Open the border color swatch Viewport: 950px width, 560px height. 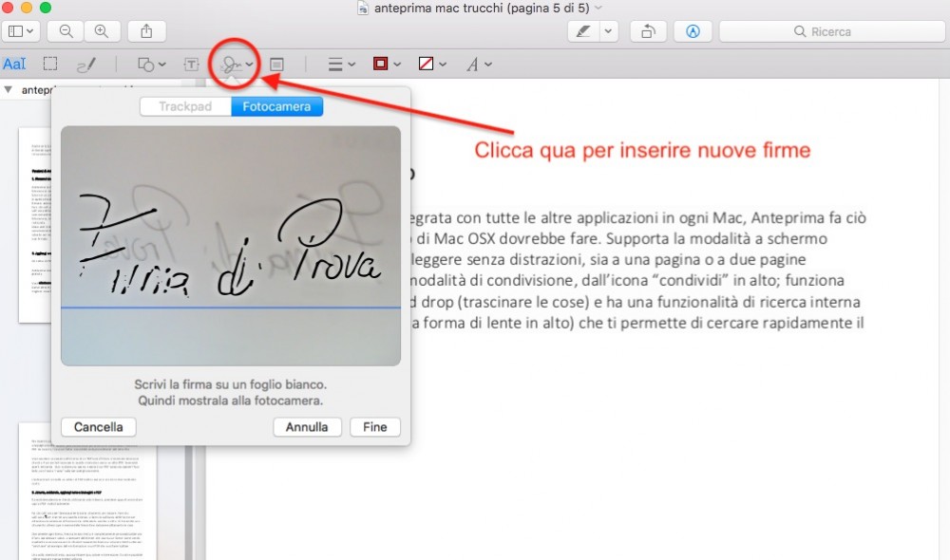[x=383, y=64]
